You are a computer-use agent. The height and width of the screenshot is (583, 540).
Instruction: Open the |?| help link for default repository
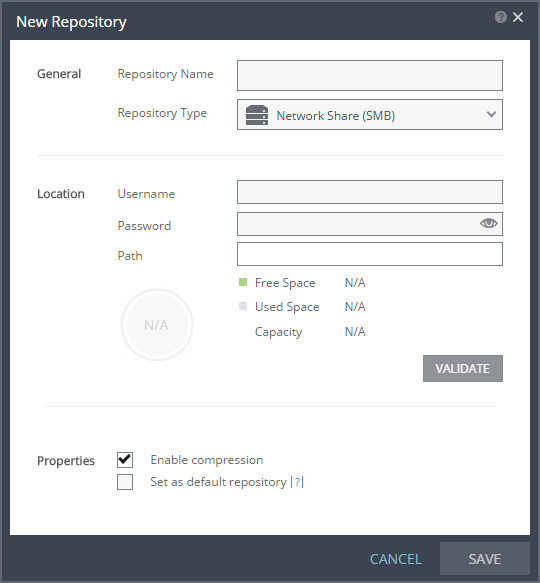click(297, 482)
